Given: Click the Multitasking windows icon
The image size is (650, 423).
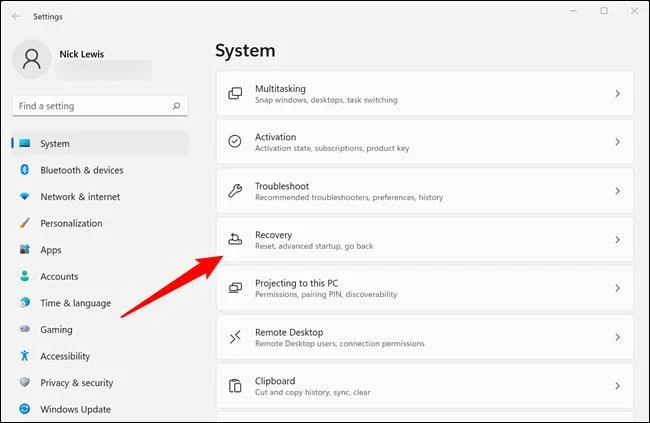Looking at the screenshot, I should pyautogui.click(x=235, y=93).
